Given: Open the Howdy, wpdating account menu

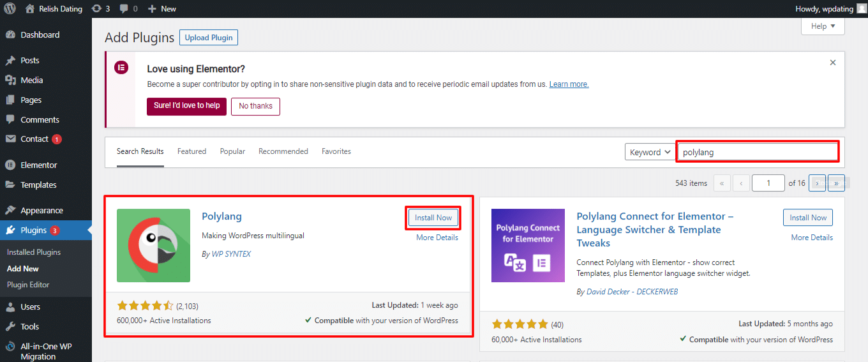Looking at the screenshot, I should (831, 9).
